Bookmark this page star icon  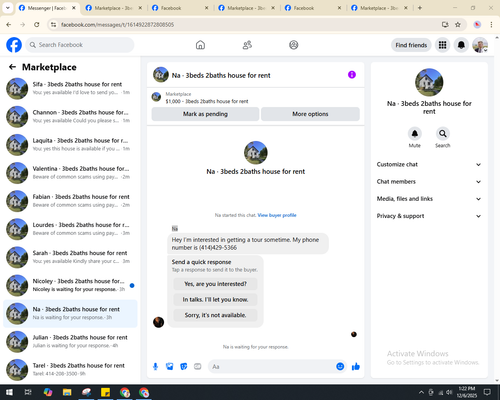click(x=458, y=25)
